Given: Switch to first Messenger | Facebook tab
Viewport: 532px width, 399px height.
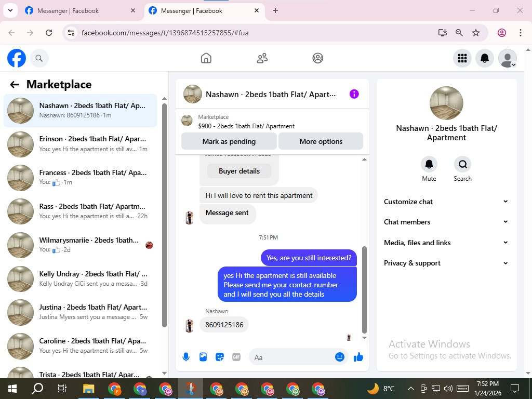Looking at the screenshot, I should click(x=81, y=11).
